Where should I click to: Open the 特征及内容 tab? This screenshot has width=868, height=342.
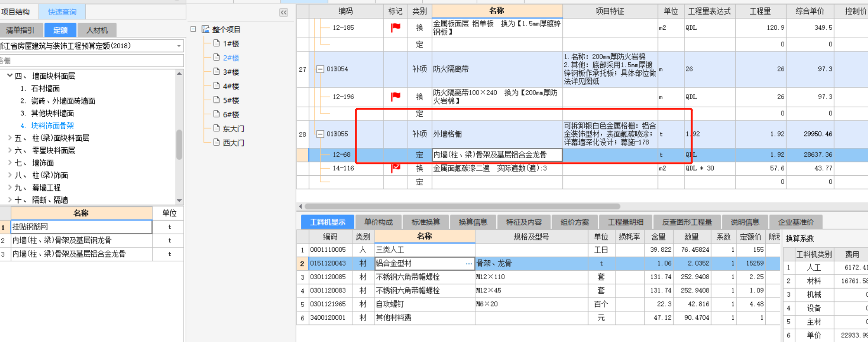point(524,222)
